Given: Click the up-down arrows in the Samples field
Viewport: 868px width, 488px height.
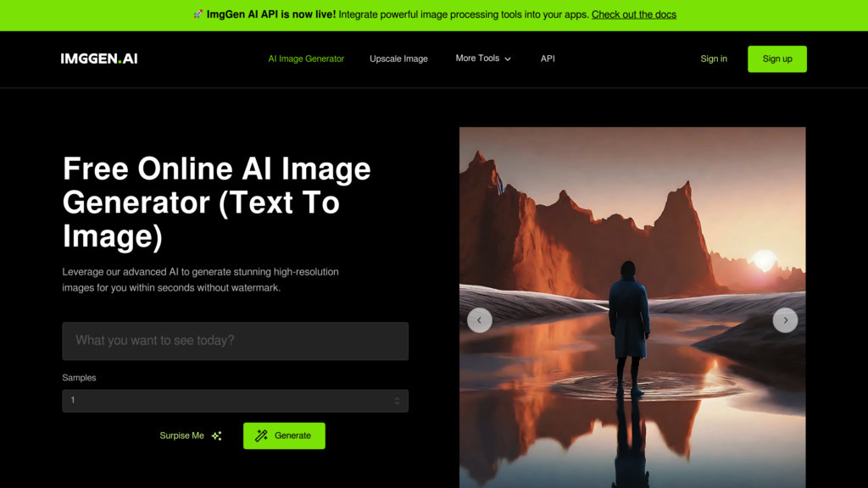Looking at the screenshot, I should (x=397, y=401).
